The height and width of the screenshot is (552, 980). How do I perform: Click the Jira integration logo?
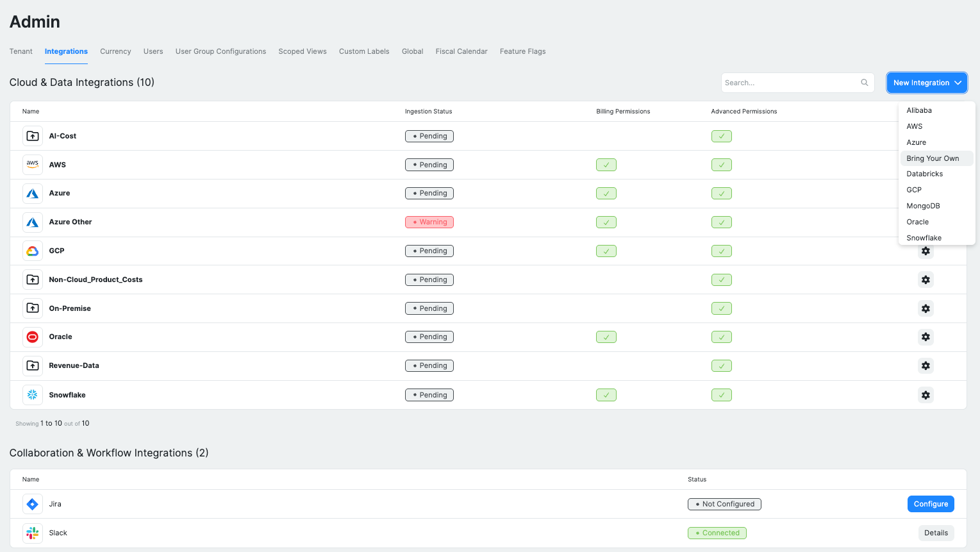click(33, 504)
